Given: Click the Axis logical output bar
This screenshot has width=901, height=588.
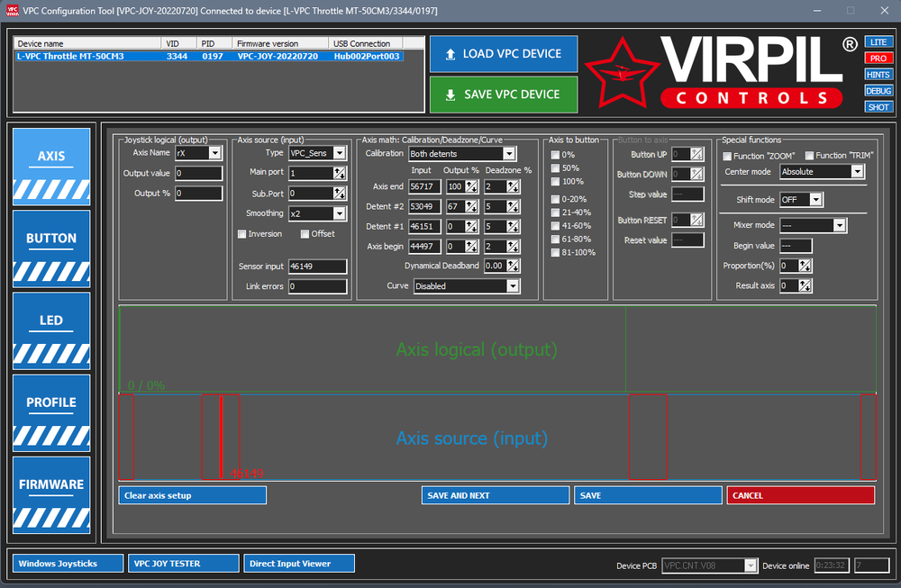Looking at the screenshot, I should coord(497,349).
